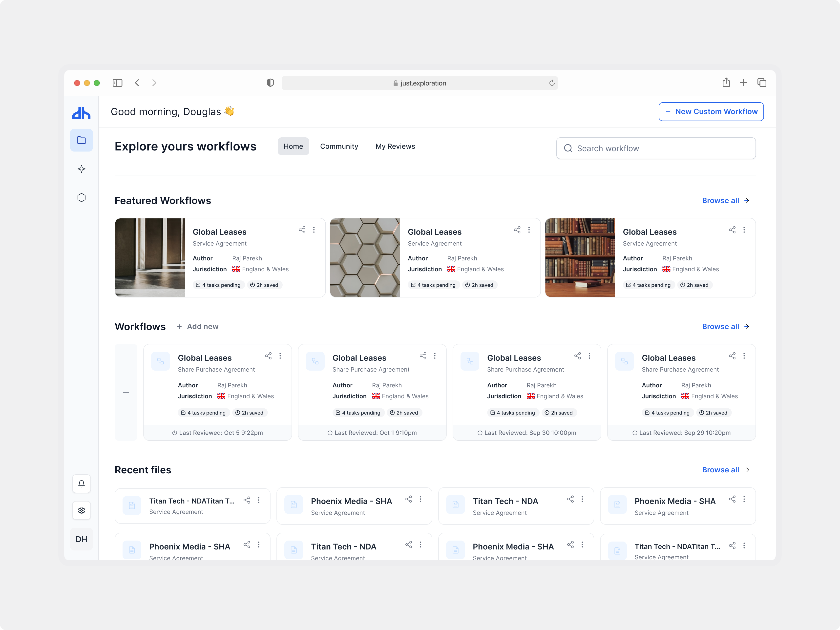
Task: Click inside the Search workflow field
Action: click(x=655, y=148)
